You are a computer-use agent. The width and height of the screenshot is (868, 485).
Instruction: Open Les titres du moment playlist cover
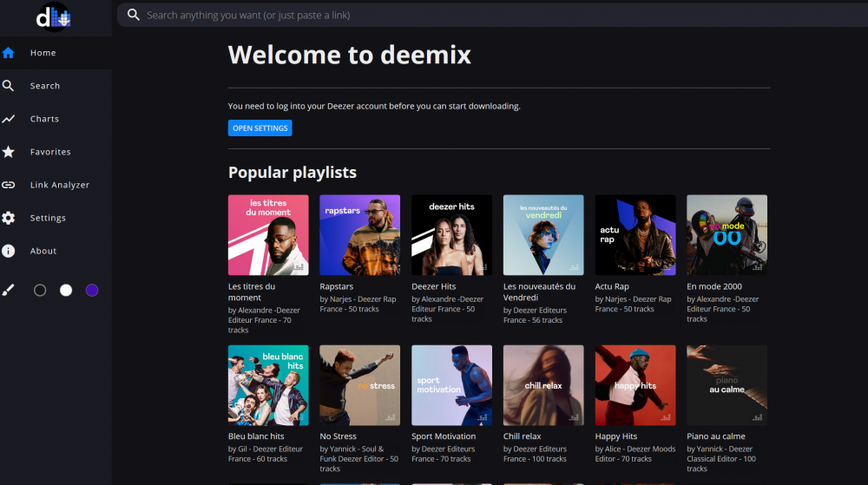pyautogui.click(x=268, y=235)
